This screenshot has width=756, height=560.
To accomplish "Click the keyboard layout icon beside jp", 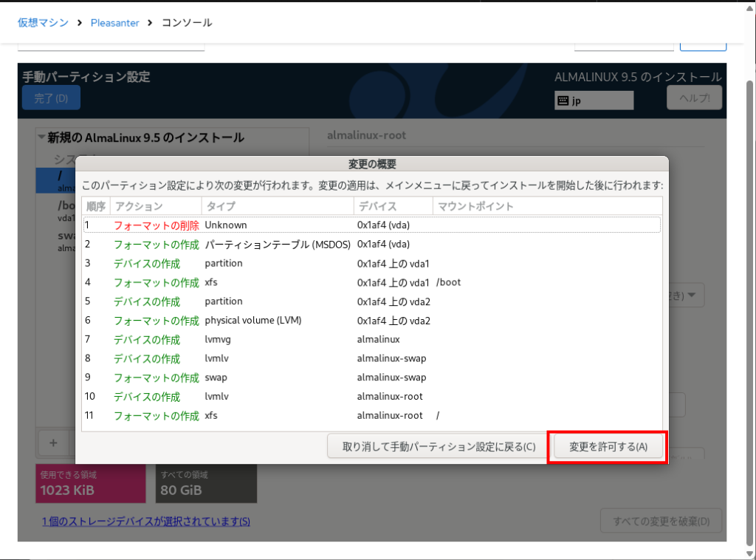I will pos(563,100).
